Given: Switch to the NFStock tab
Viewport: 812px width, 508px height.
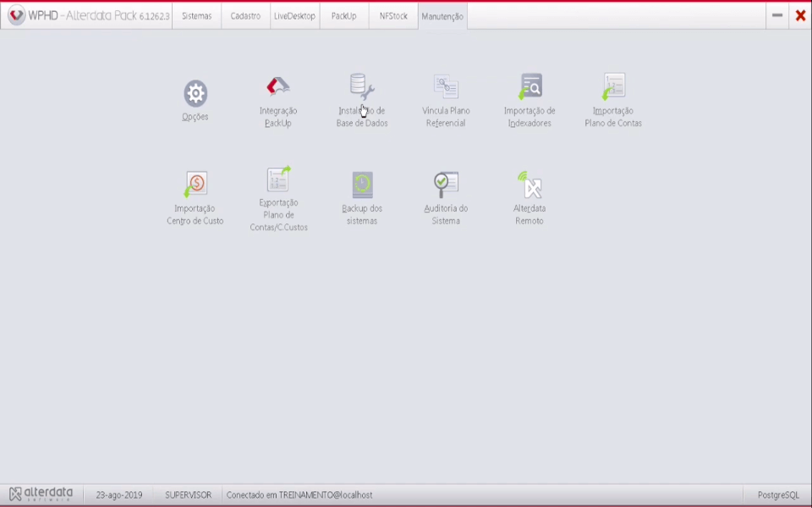Looking at the screenshot, I should point(393,16).
